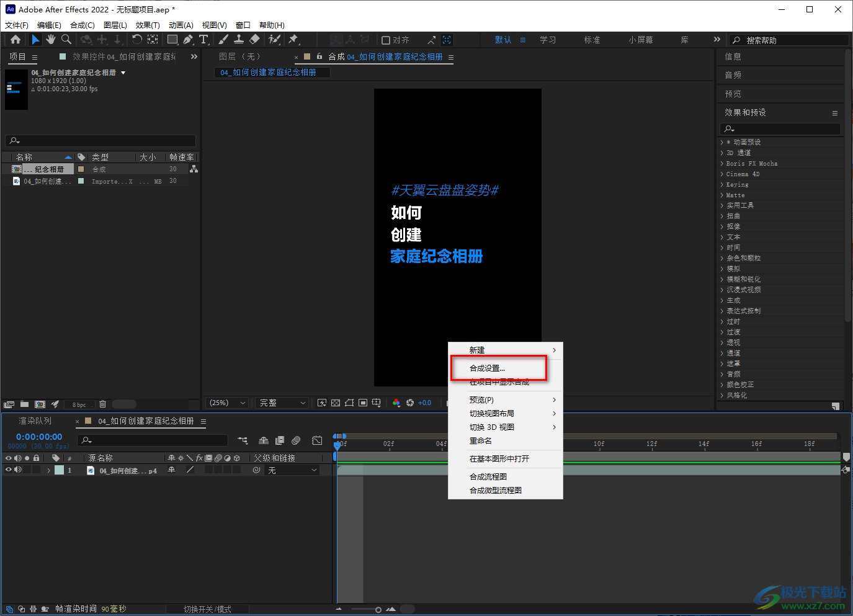Show more workspaces with the chevron
The image size is (853, 616).
717,40
